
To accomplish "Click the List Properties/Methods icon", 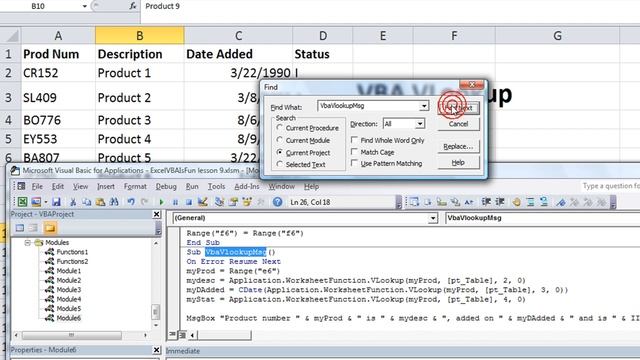I will tap(414, 202).
